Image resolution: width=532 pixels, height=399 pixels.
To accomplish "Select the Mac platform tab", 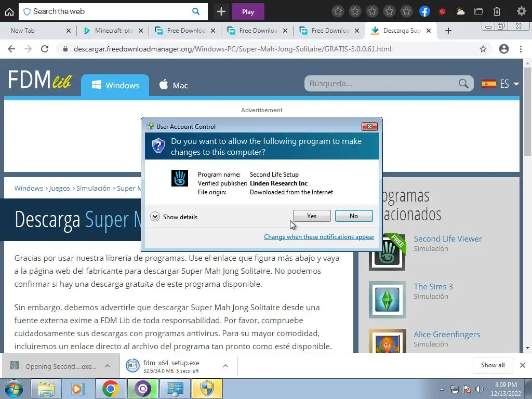I will [174, 85].
